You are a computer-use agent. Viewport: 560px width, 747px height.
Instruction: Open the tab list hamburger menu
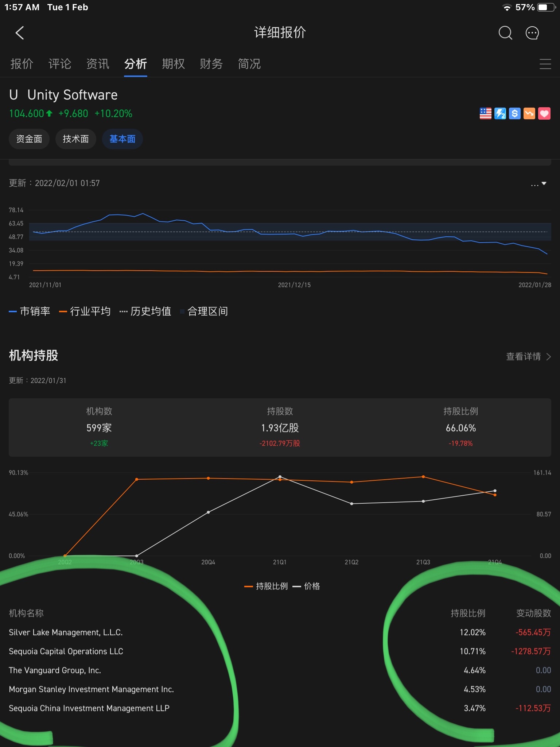click(x=545, y=64)
